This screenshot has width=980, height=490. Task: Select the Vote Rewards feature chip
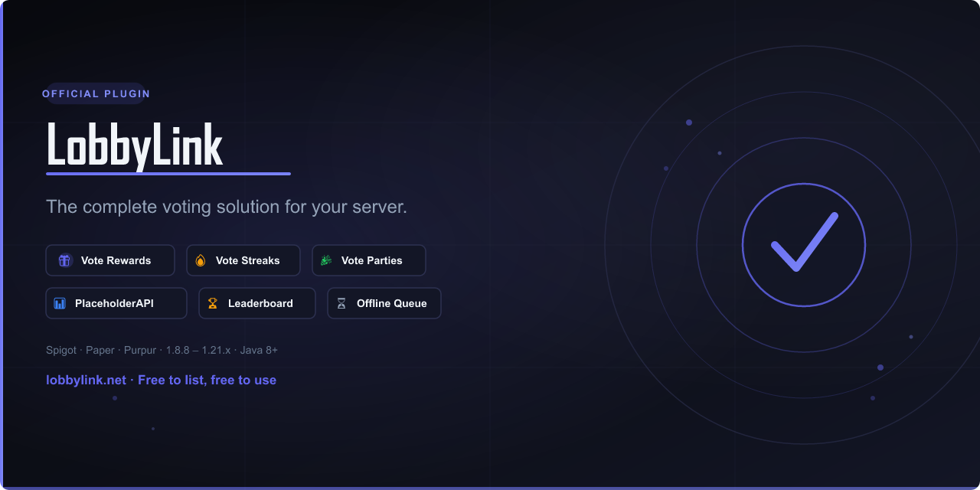coord(110,260)
